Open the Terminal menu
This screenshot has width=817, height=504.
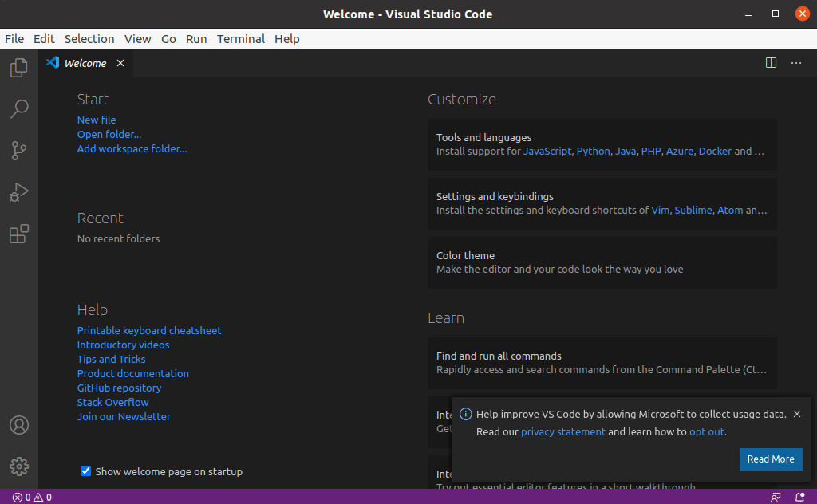click(x=241, y=38)
